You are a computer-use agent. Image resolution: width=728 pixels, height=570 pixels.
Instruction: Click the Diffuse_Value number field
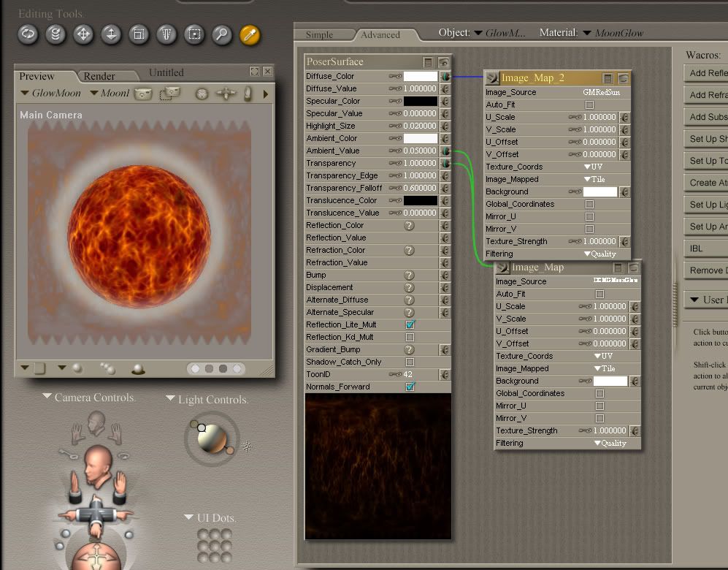(421, 88)
